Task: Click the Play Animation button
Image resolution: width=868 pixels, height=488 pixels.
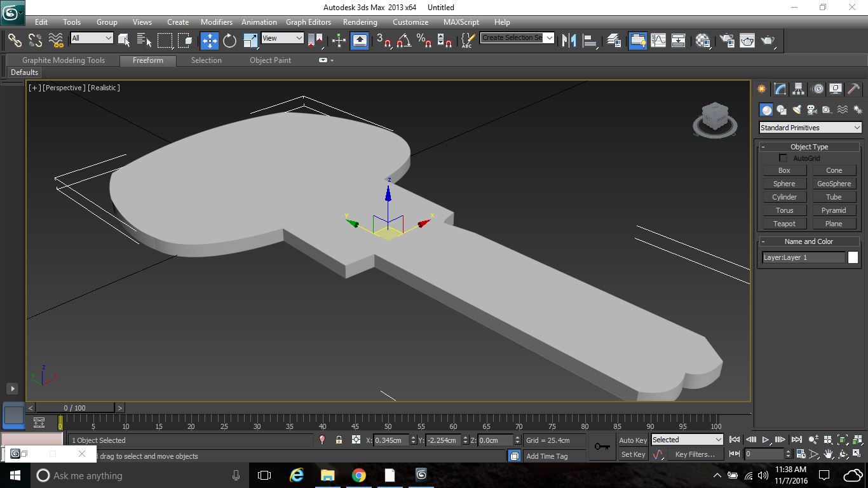Action: (766, 440)
